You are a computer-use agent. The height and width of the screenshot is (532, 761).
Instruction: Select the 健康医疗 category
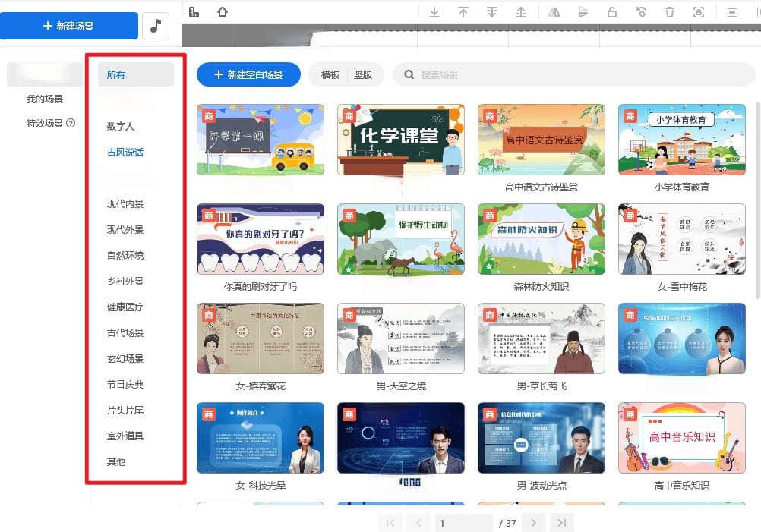click(125, 307)
